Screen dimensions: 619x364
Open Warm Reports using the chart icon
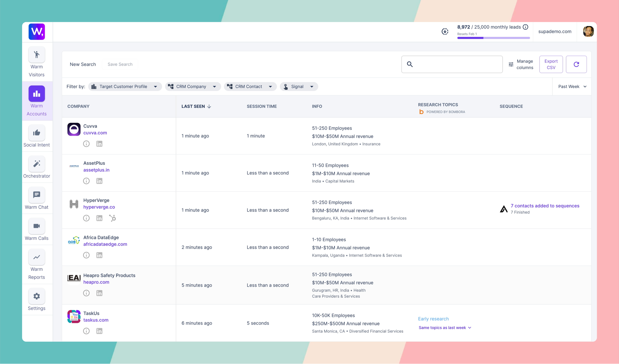[37, 257]
